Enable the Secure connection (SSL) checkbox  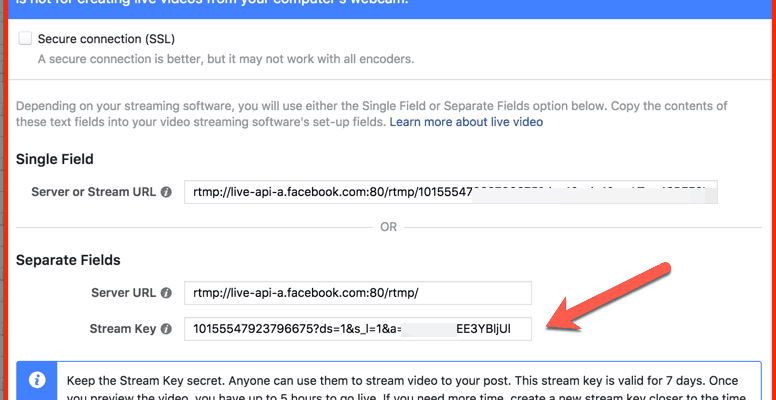25,39
